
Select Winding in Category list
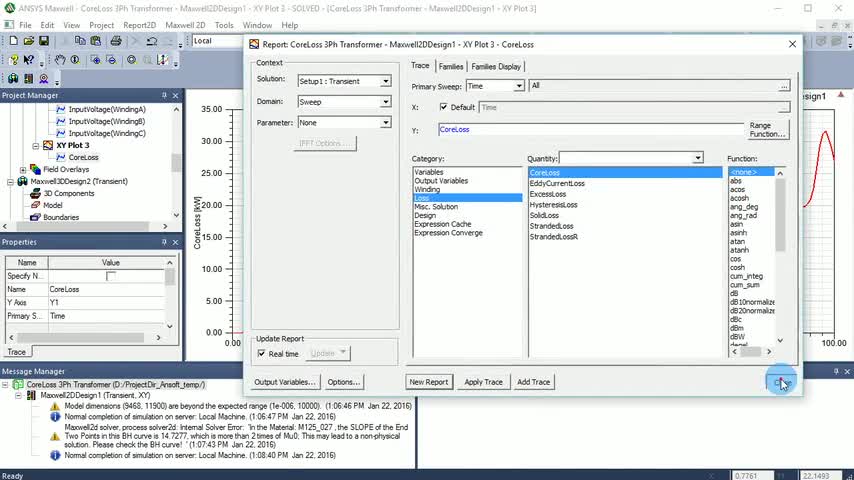(427, 190)
